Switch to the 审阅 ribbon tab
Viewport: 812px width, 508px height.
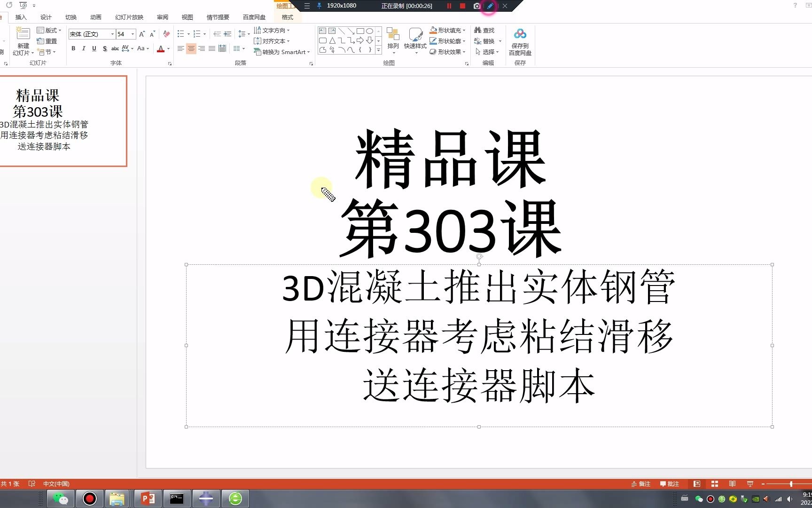click(162, 17)
